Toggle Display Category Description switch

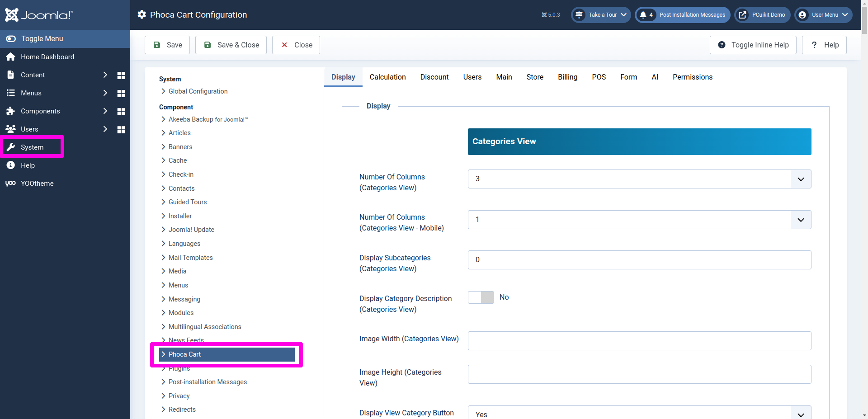(x=481, y=297)
